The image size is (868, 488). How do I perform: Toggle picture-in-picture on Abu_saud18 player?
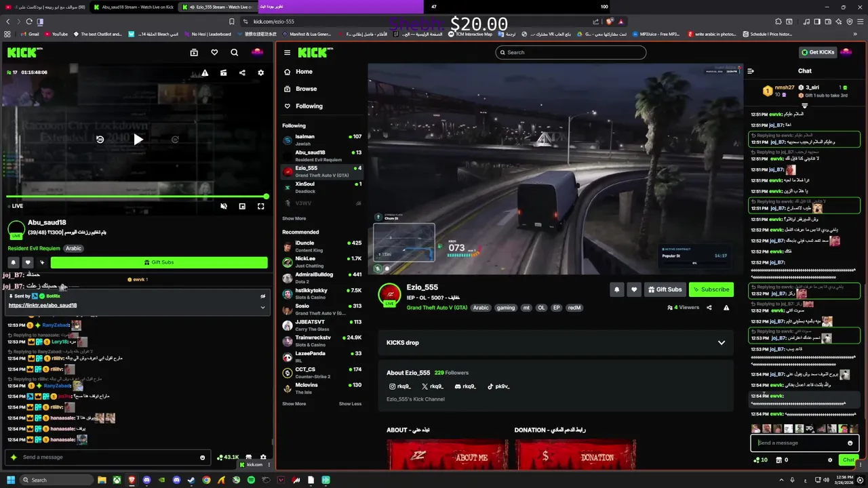(x=242, y=206)
